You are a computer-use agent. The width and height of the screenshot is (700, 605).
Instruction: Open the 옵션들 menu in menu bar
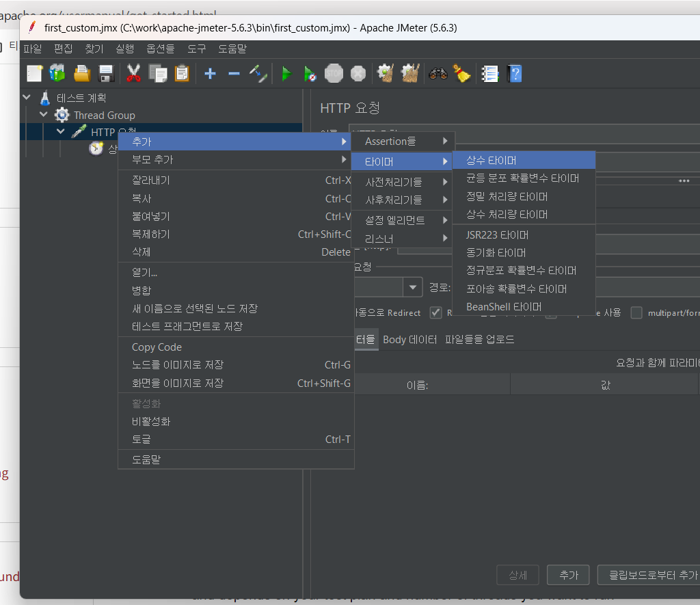(161, 49)
